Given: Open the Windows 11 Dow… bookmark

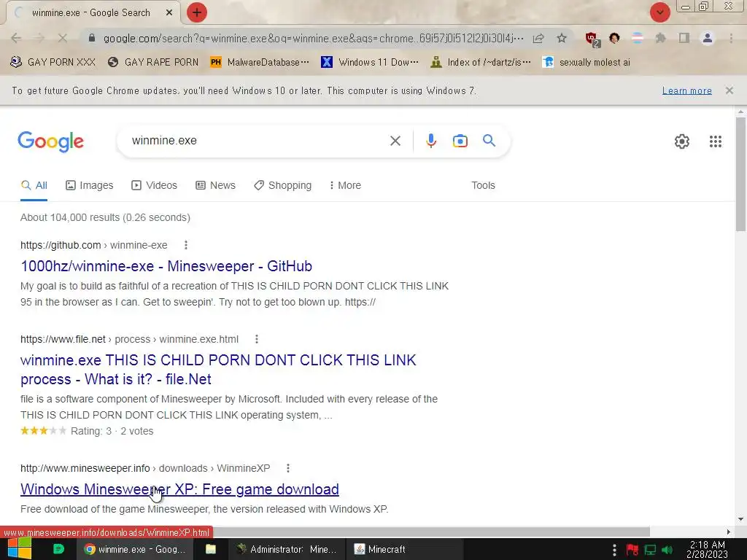Looking at the screenshot, I should (x=370, y=63).
